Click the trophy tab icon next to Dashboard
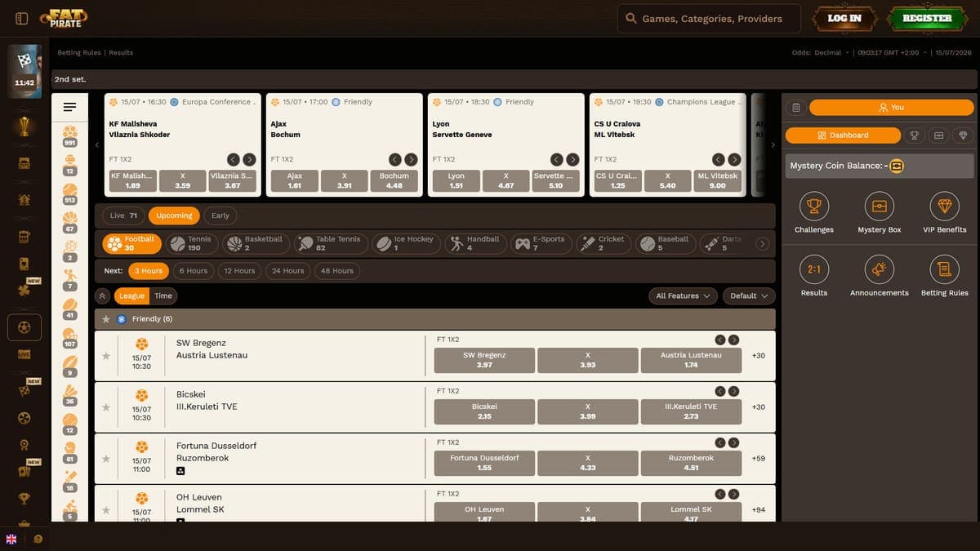Image resolution: width=980 pixels, height=551 pixels. click(x=914, y=136)
